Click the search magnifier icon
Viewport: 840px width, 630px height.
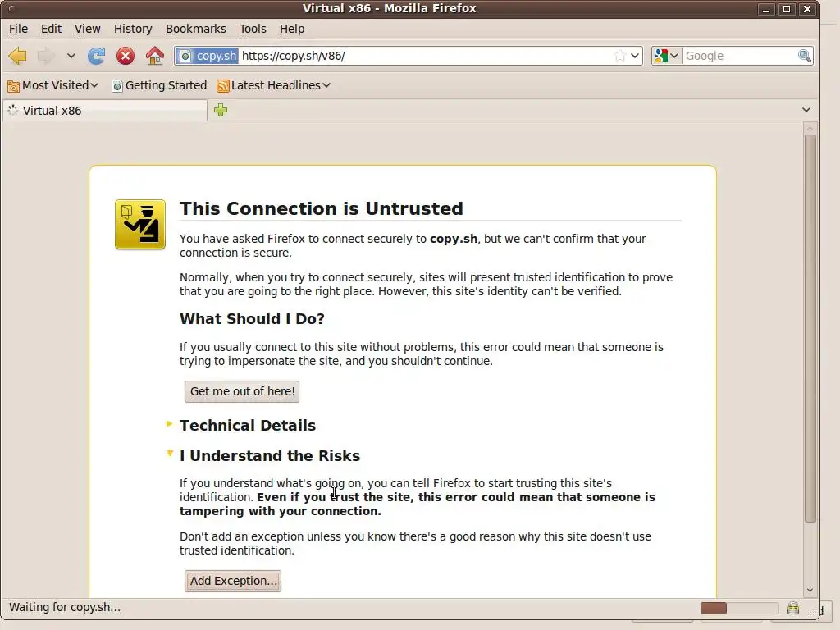coord(804,56)
